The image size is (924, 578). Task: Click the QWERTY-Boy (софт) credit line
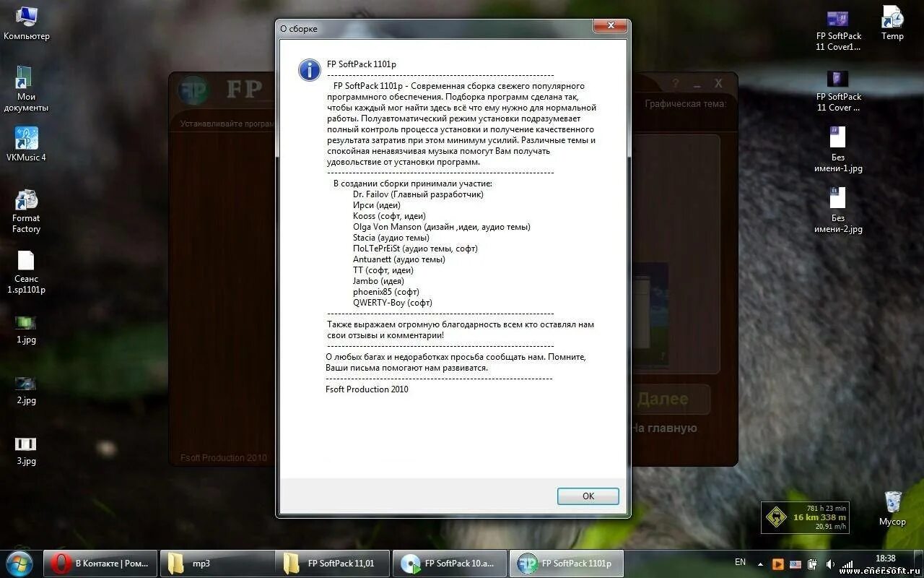pos(393,303)
